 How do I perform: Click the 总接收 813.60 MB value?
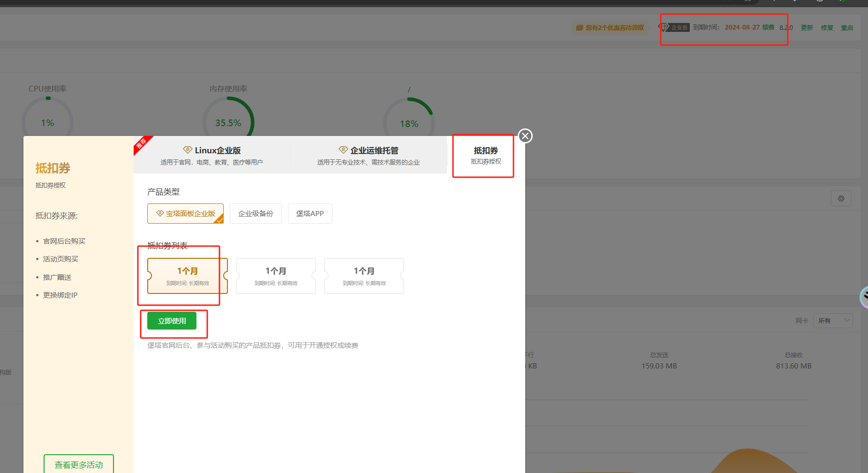(x=793, y=366)
